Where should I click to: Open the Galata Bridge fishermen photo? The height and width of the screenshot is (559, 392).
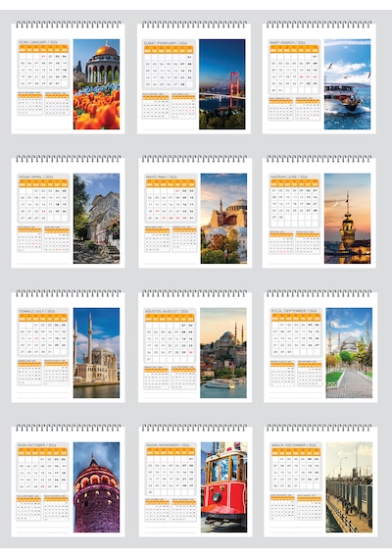click(x=349, y=487)
